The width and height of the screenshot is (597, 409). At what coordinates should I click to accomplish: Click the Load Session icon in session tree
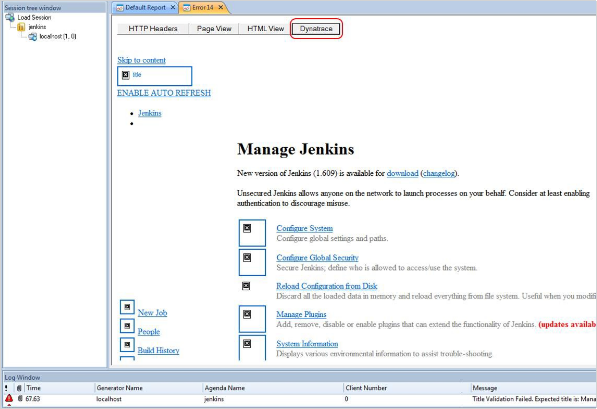pyautogui.click(x=10, y=18)
